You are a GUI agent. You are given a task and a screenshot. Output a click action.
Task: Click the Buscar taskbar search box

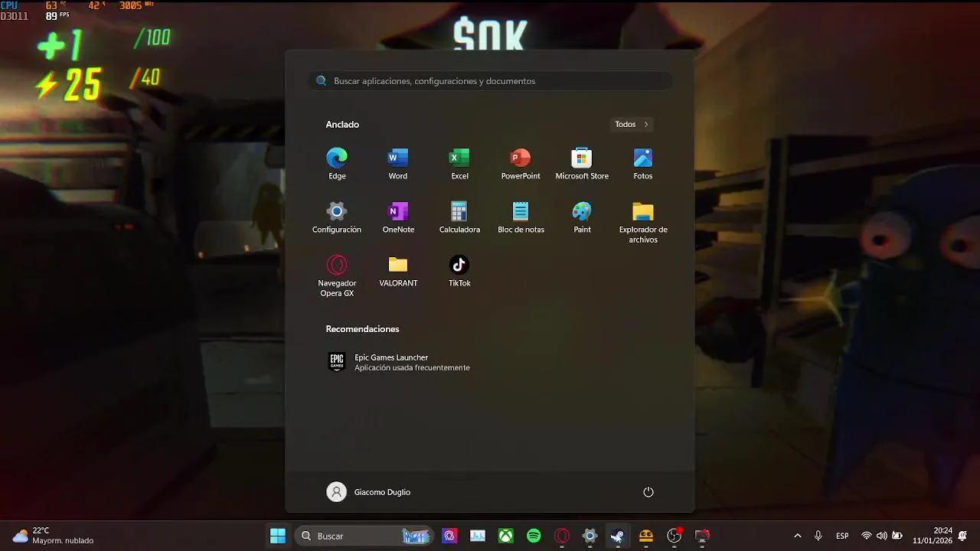coord(364,536)
